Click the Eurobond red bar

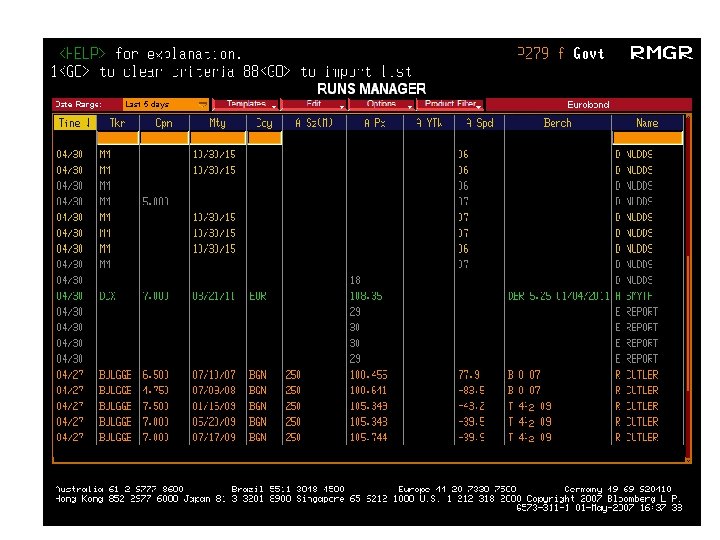tap(589, 104)
